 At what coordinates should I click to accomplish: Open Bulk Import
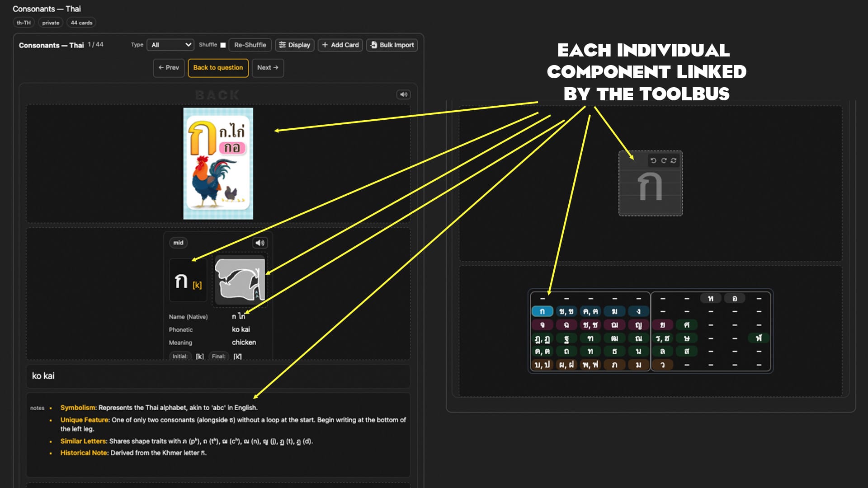pos(392,45)
